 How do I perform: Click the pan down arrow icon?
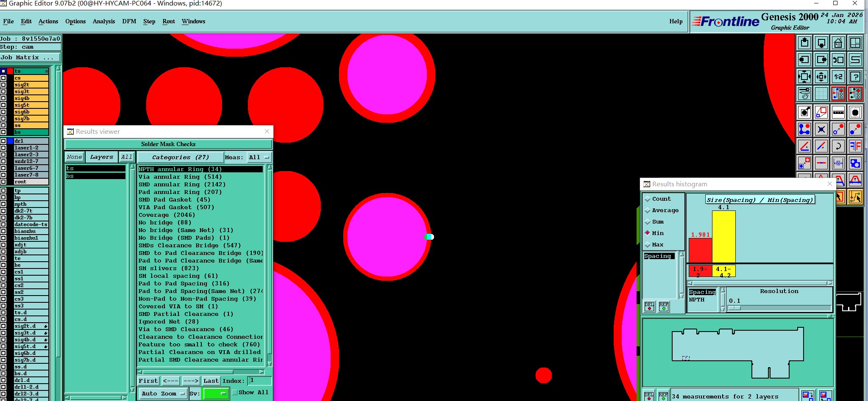tap(821, 43)
